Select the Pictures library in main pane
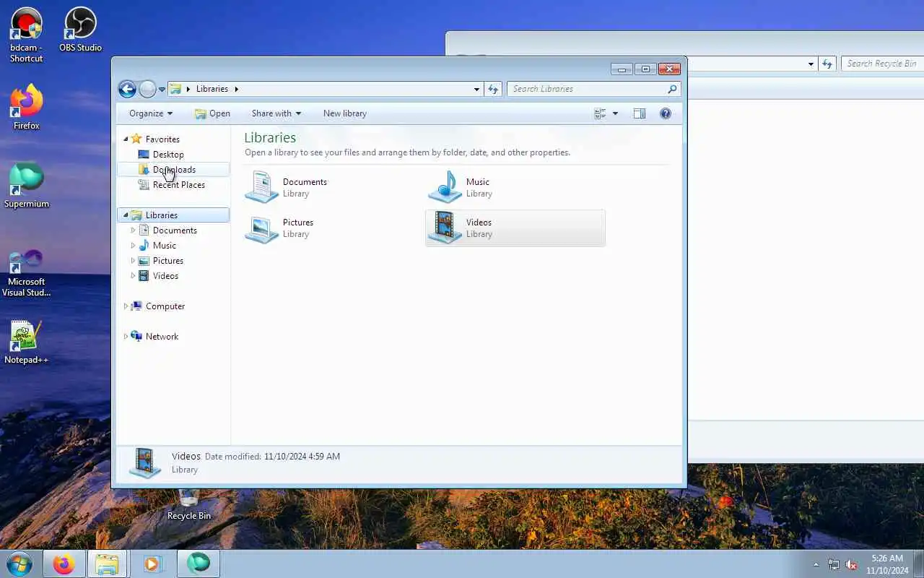Image resolution: width=924 pixels, height=578 pixels. 334,228
